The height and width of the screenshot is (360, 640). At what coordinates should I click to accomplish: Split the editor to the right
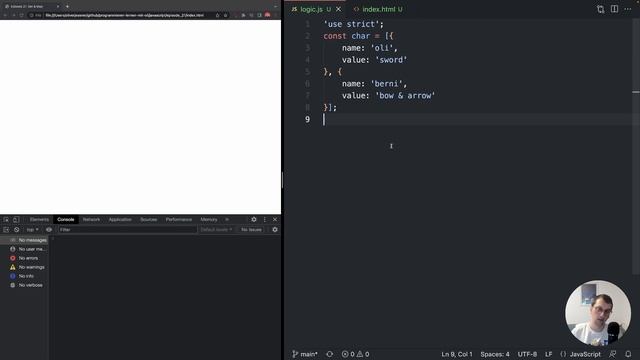[614, 9]
